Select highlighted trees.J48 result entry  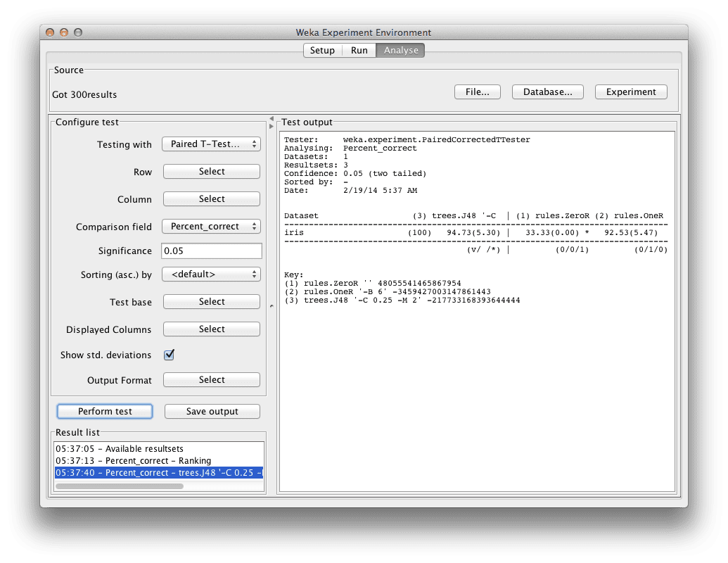[x=159, y=473]
